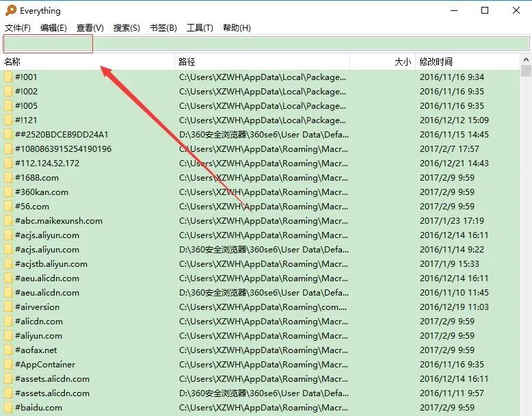Select the #airversion entry name

tap(37, 307)
